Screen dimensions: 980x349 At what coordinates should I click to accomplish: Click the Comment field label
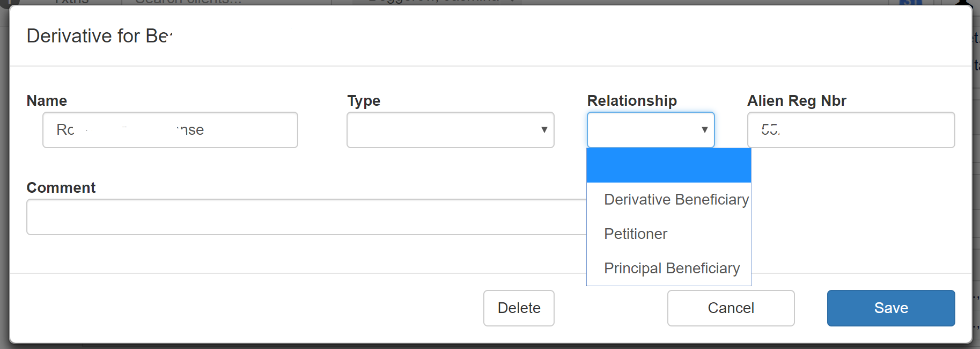coord(61,188)
